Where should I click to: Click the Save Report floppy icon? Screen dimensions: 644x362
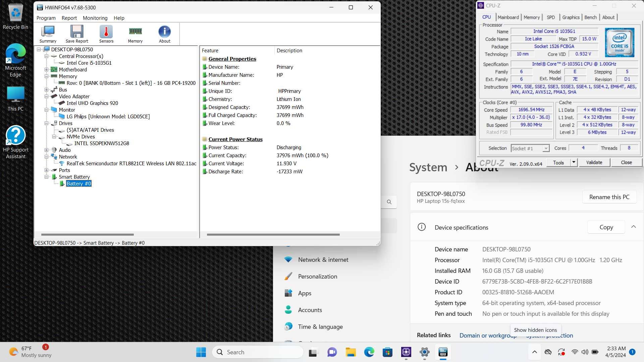[77, 34]
